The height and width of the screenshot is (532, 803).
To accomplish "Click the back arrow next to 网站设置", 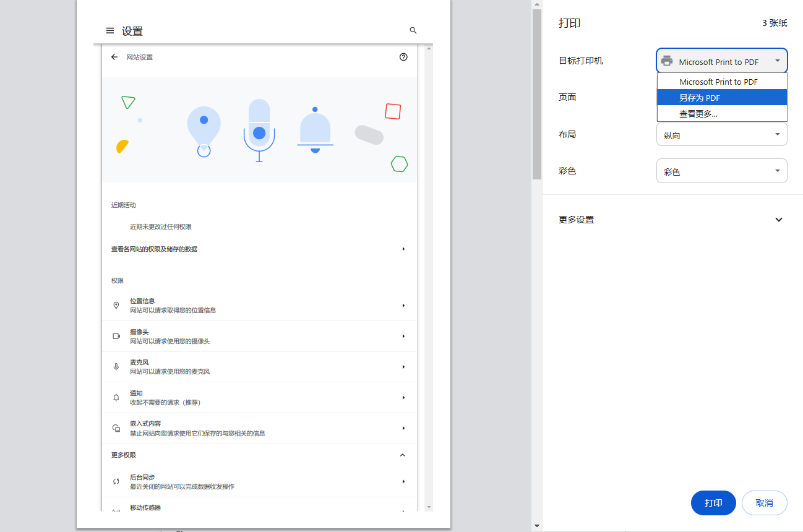I will (x=114, y=57).
